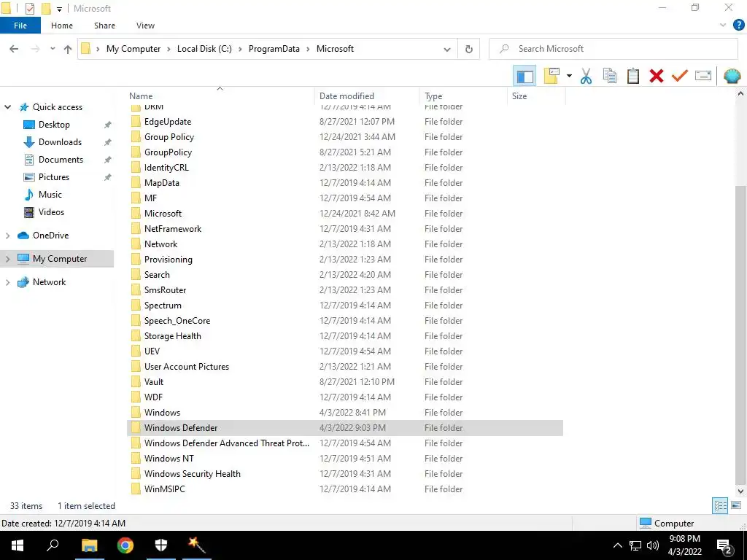Sort by the Size column header
The image size is (747, 560).
[x=536, y=96]
